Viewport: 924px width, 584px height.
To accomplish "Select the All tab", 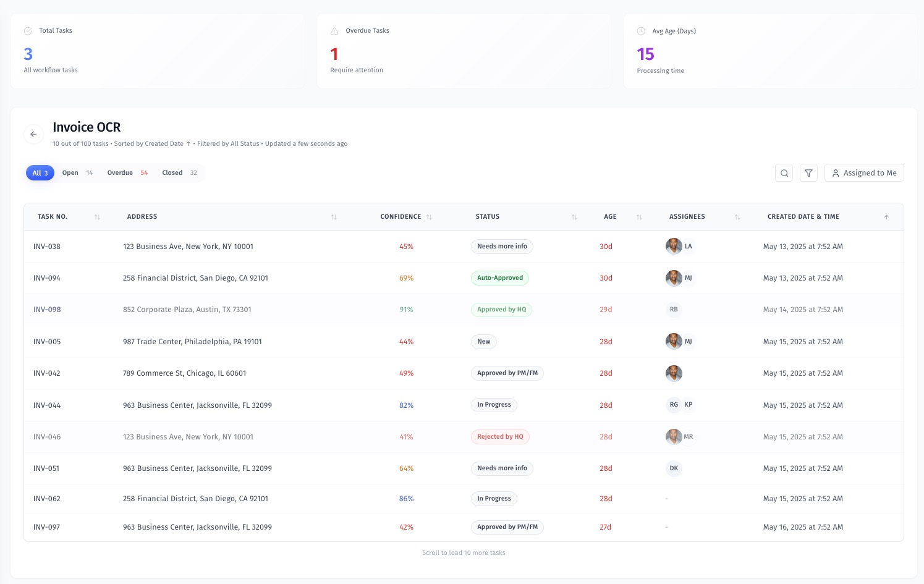I will [x=40, y=173].
